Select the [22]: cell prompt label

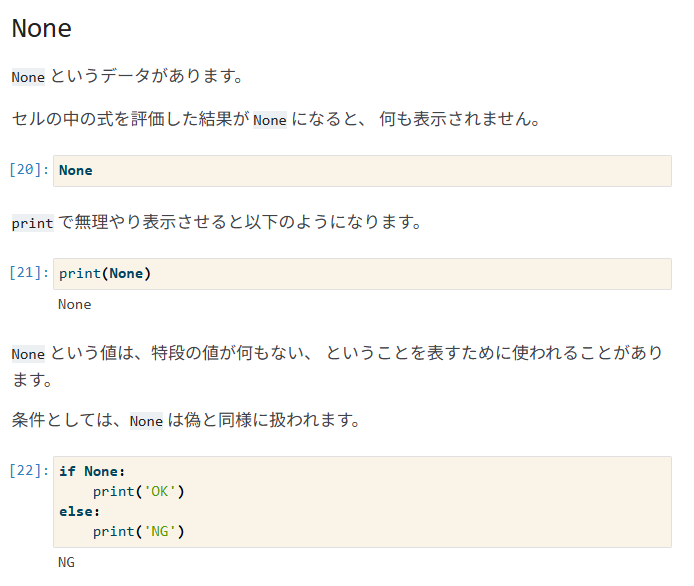pyautogui.click(x=29, y=470)
